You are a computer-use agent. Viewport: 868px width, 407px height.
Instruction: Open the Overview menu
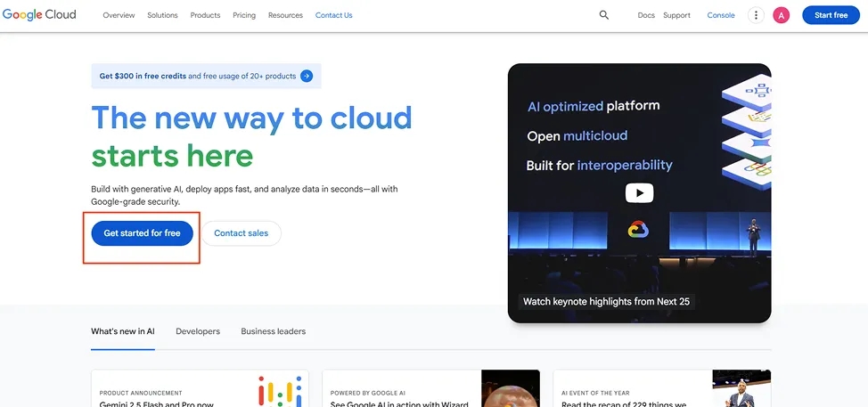point(119,15)
